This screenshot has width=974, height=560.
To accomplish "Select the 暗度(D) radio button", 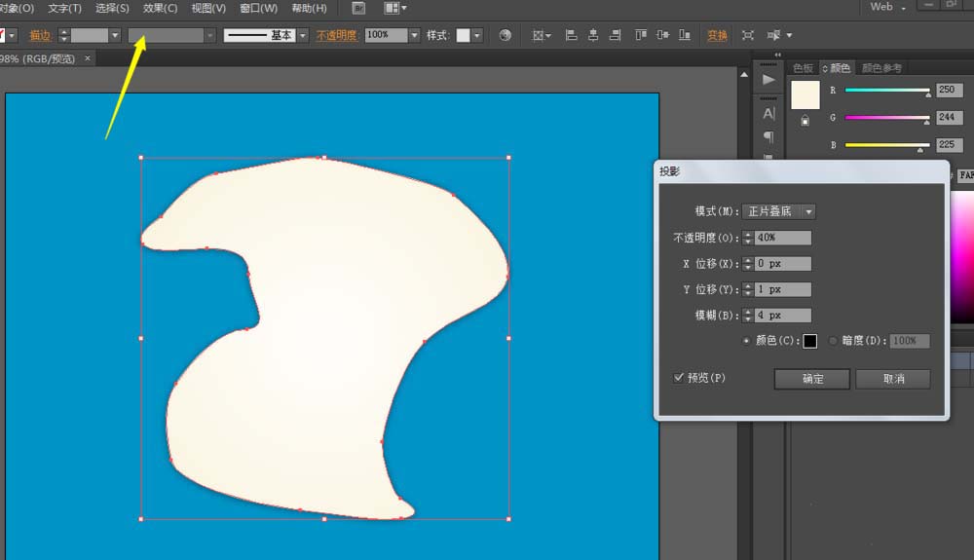I will click(833, 341).
